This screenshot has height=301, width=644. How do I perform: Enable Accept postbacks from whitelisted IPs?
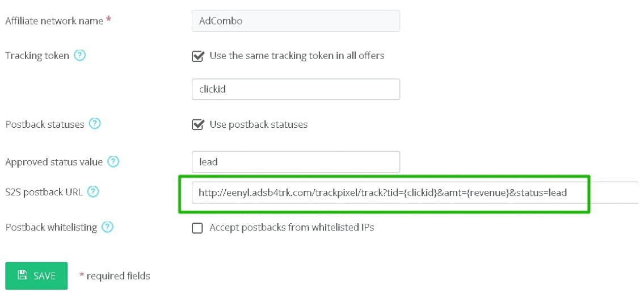(197, 228)
